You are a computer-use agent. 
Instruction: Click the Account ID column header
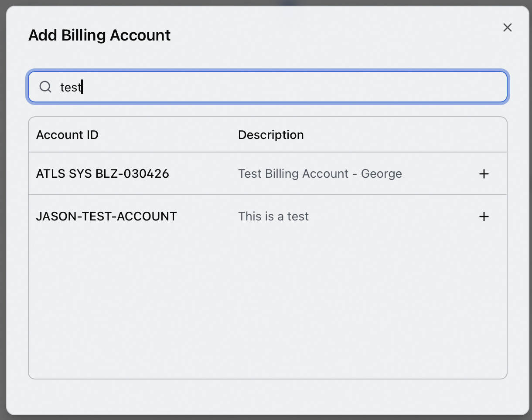[67, 135]
